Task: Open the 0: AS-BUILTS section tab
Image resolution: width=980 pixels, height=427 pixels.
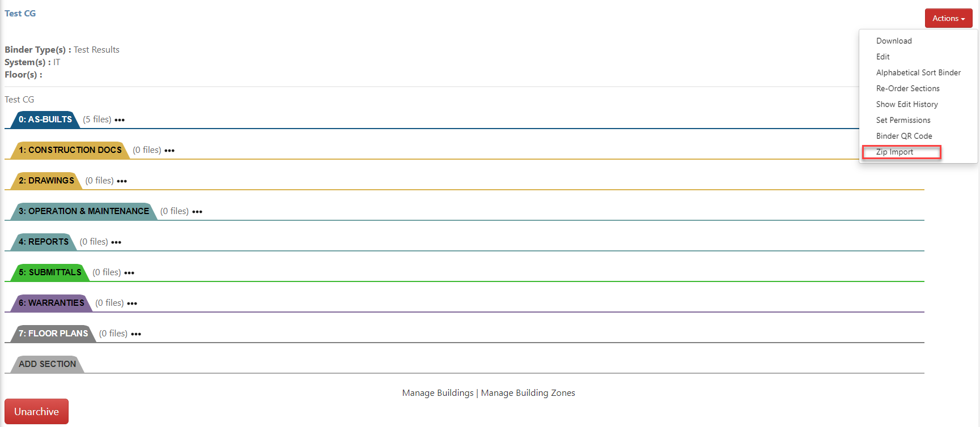Action: click(45, 119)
